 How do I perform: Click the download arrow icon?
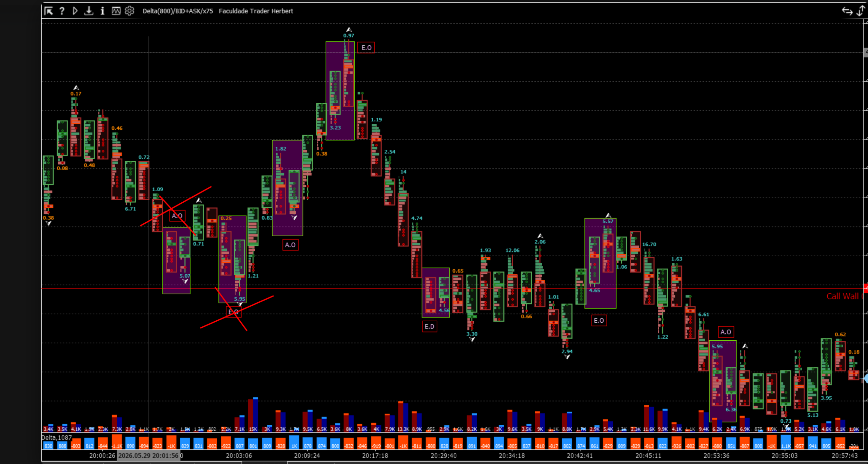pyautogui.click(x=89, y=11)
